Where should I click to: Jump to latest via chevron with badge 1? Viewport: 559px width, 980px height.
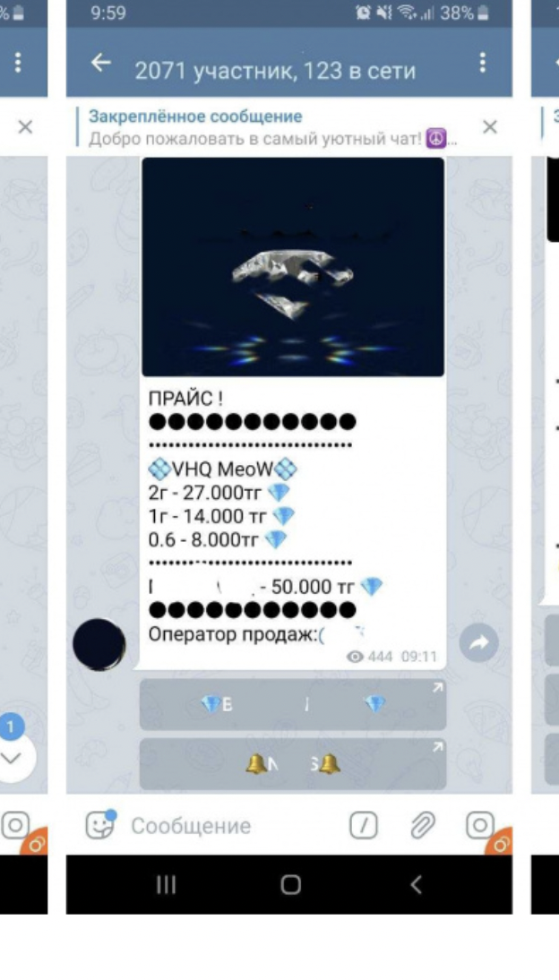point(13,750)
